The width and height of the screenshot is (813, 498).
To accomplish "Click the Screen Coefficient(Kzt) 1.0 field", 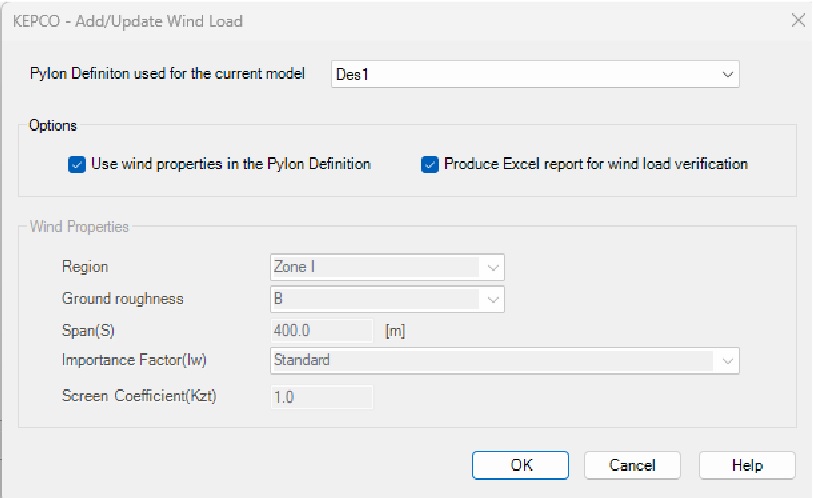I will [318, 396].
